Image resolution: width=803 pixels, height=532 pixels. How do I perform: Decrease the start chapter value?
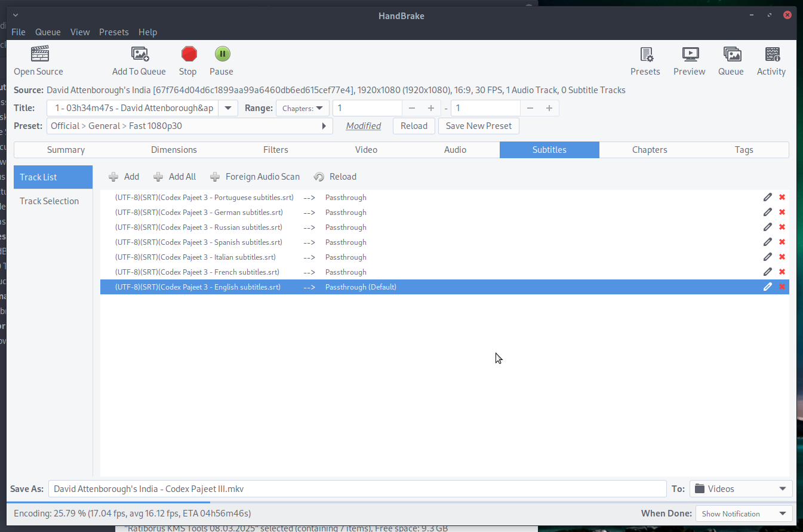(412, 108)
